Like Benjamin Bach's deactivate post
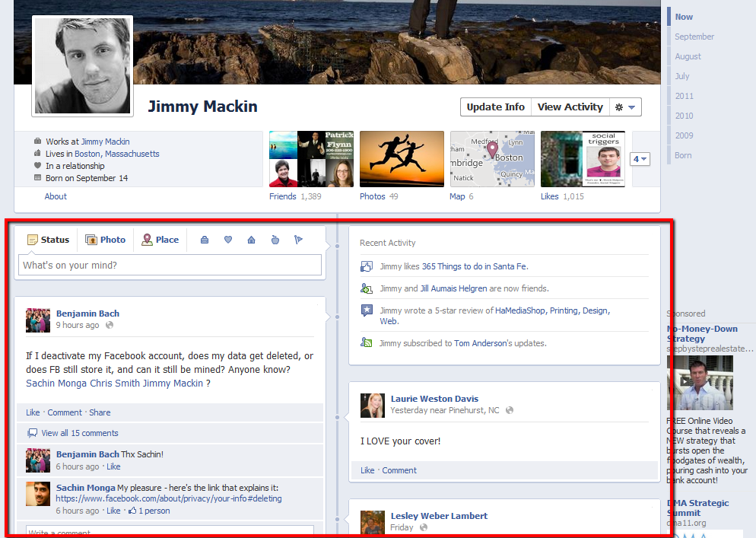Screen dimensions: 756x538 (x=33, y=412)
